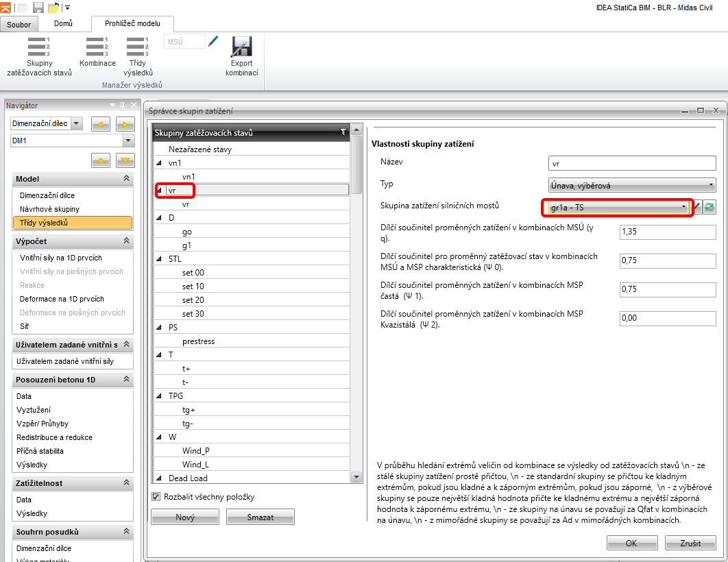
Task: Click the Nový button
Action: tap(185, 517)
